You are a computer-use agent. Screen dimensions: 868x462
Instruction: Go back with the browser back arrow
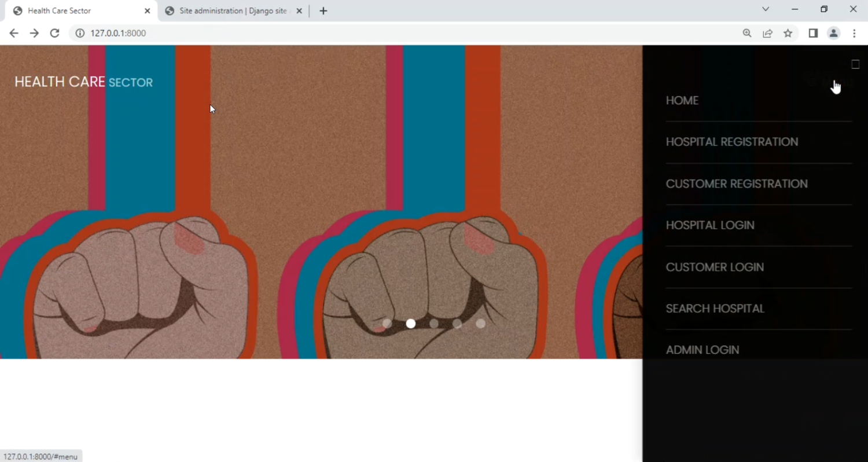click(x=14, y=33)
